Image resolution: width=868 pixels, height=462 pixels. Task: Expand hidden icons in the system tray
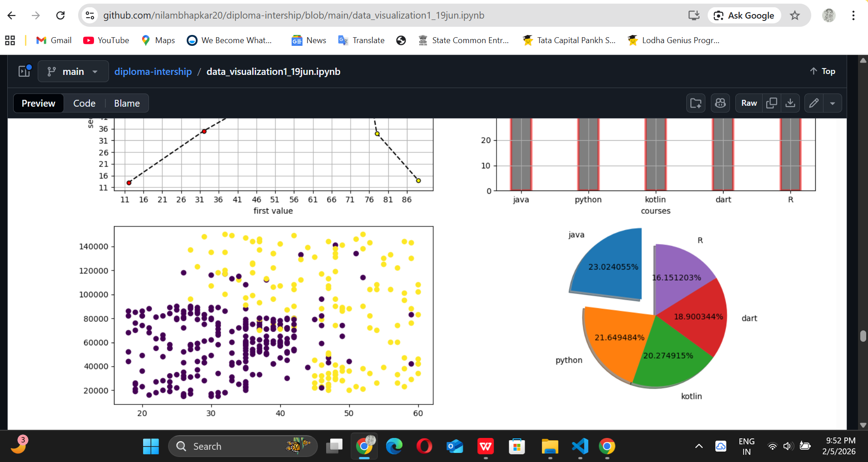pos(698,446)
